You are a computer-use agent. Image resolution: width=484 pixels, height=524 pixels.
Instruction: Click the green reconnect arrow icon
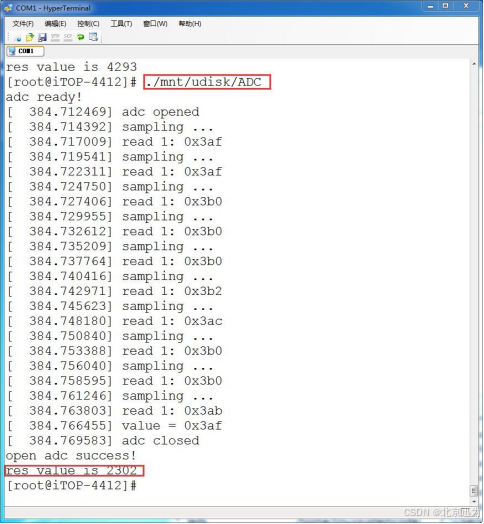tap(81, 37)
